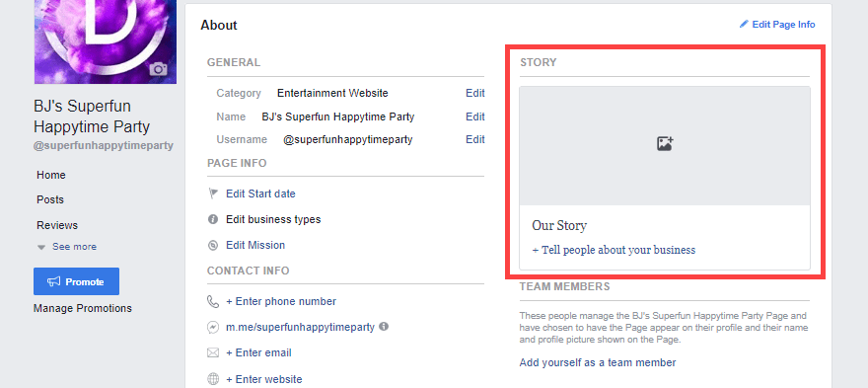Viewport: 868px width, 388px height.
Task: Click the purple profile picture thumbnail
Action: [106, 41]
